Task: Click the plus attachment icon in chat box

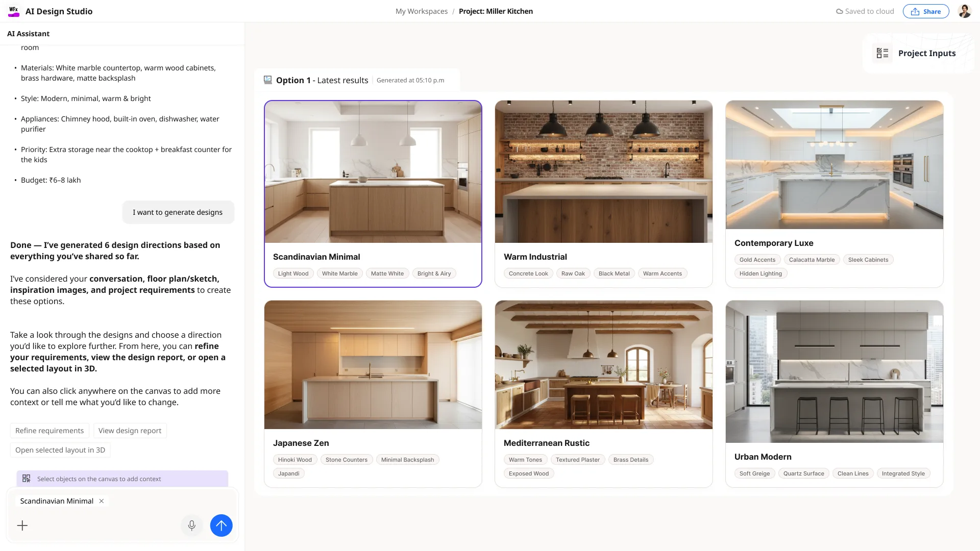Action: [x=22, y=525]
